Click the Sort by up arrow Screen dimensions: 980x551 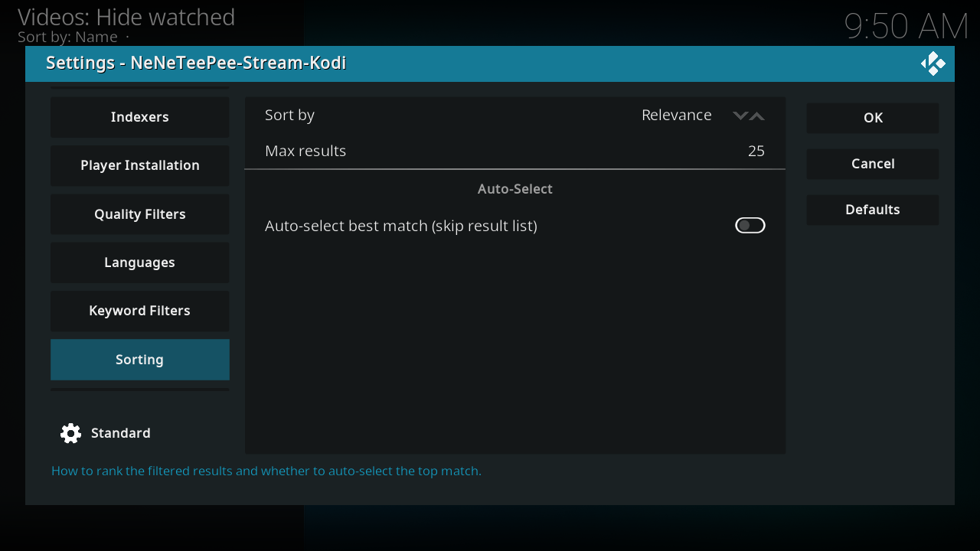(757, 116)
